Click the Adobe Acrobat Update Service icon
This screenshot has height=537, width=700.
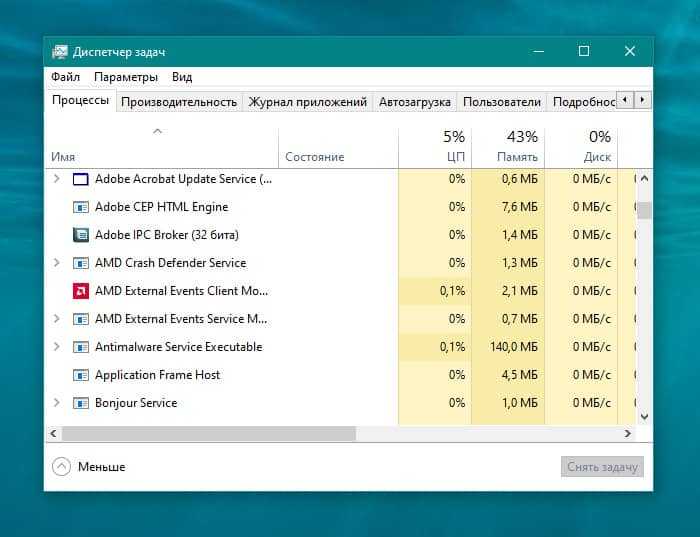point(81,179)
